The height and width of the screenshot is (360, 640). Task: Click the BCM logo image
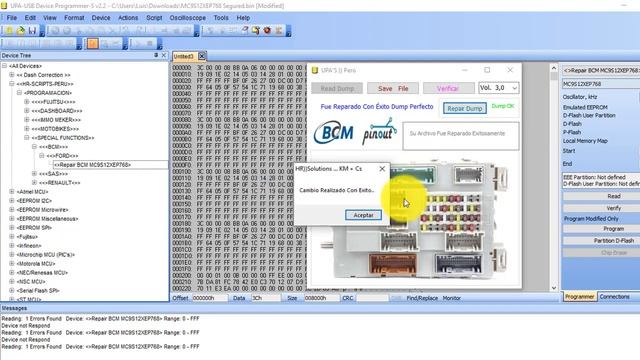click(x=333, y=132)
